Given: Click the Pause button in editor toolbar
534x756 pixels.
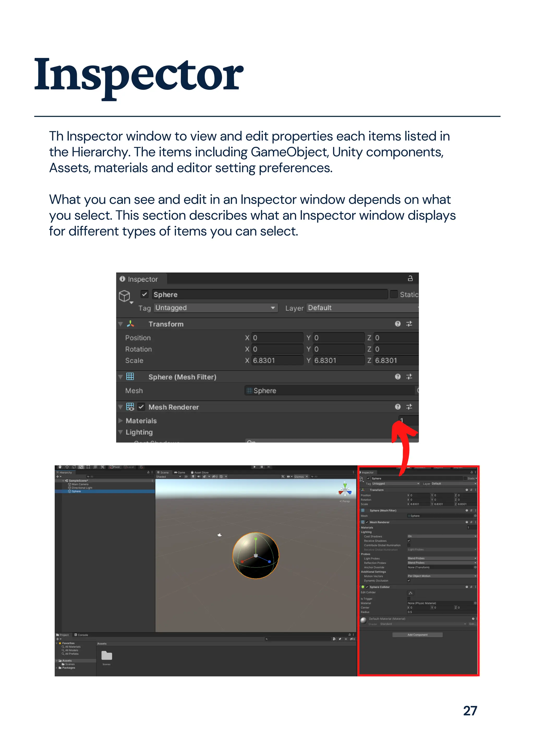Looking at the screenshot, I should 262,467.
